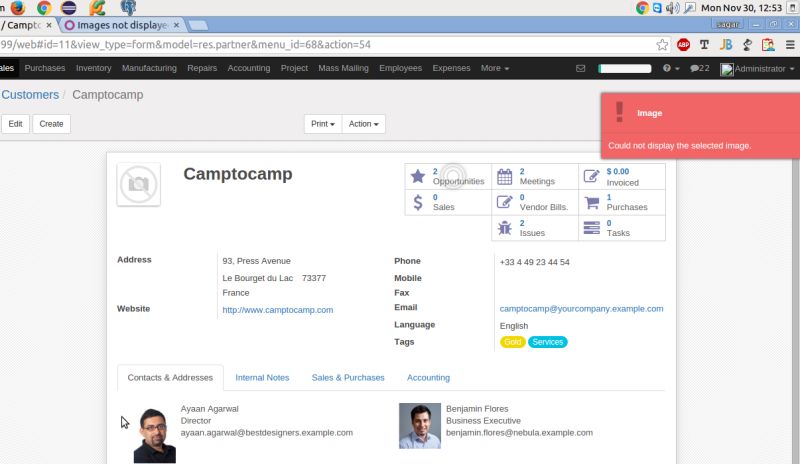Open the Purchases menu

(45, 68)
